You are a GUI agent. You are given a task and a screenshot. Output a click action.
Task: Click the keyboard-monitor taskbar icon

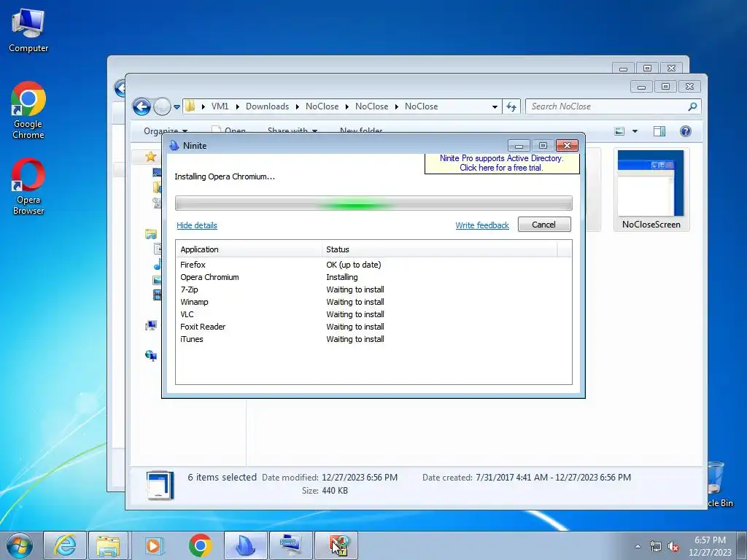[290, 545]
